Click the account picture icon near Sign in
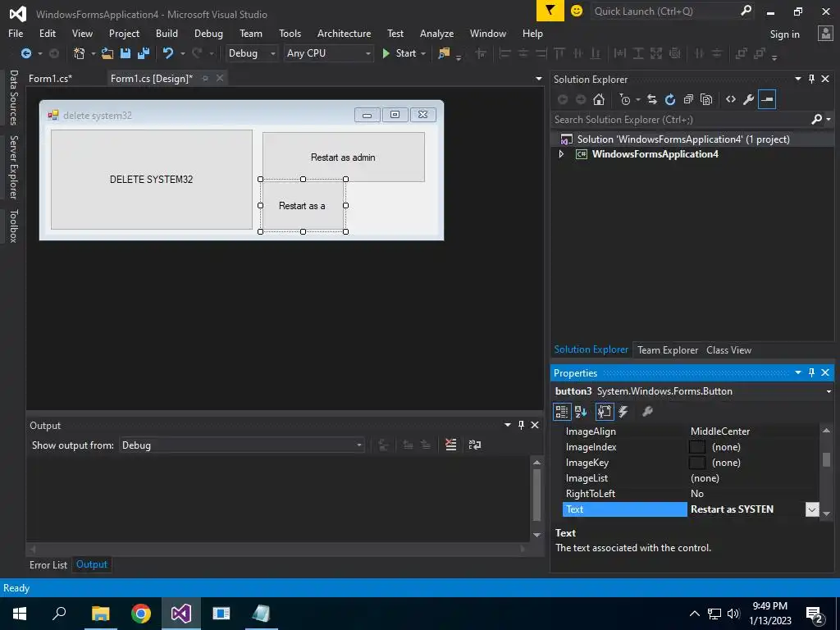Screen dimensions: 840x630 825,33
